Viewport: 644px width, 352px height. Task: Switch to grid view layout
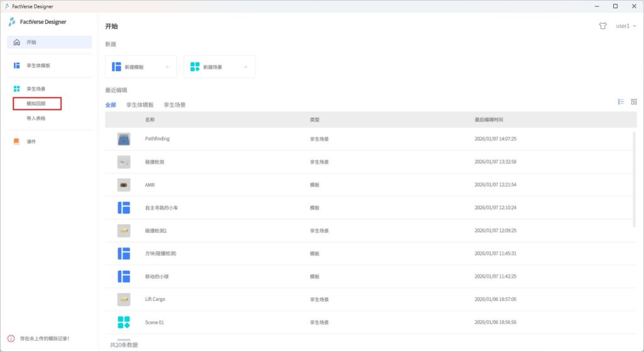point(633,101)
